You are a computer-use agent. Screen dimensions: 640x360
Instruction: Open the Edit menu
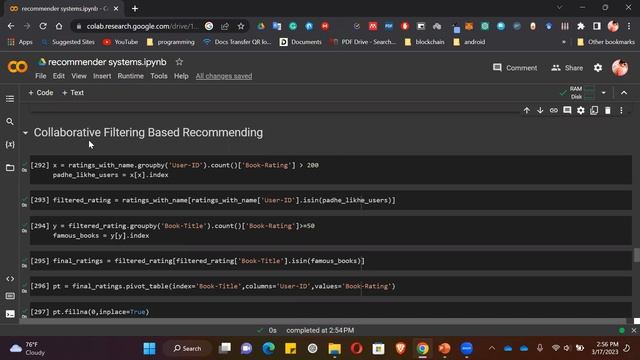58,76
